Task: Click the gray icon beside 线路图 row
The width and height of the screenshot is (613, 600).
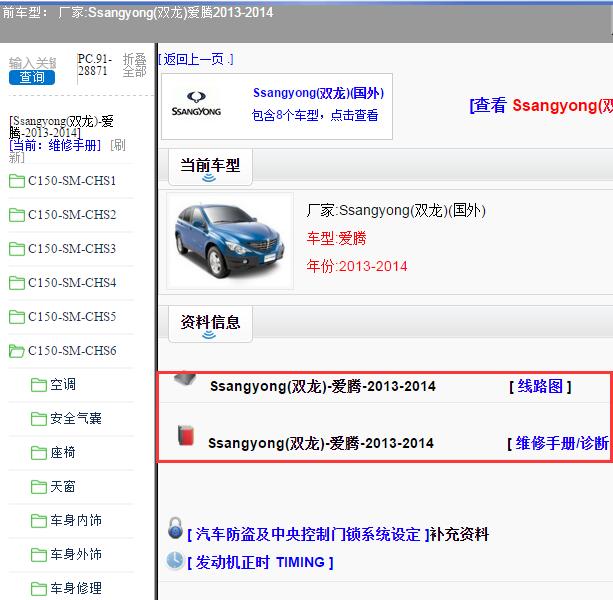Action: coord(185,379)
